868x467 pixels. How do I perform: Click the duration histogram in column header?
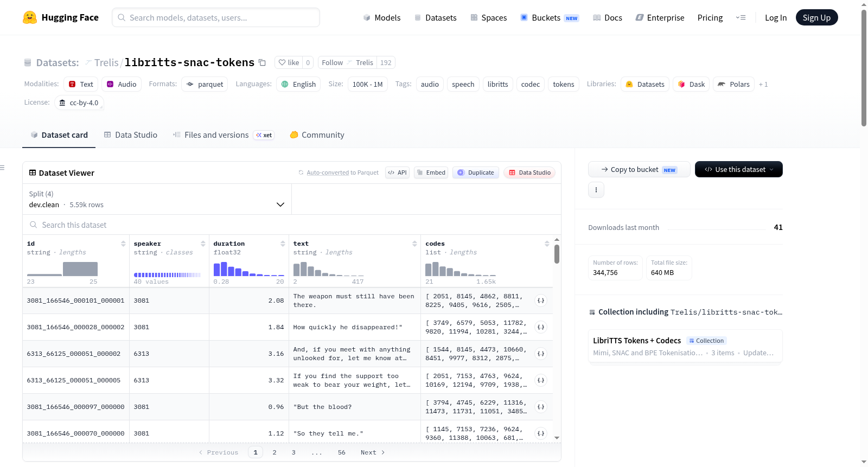point(248,269)
